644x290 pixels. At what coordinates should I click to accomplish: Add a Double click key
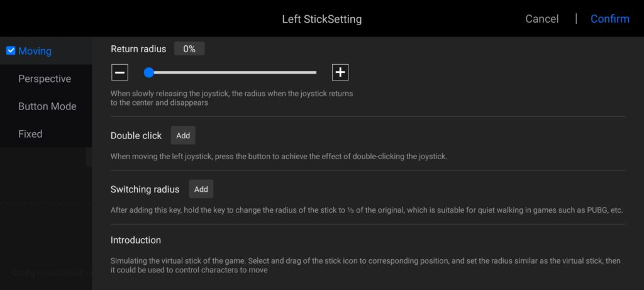tap(183, 135)
